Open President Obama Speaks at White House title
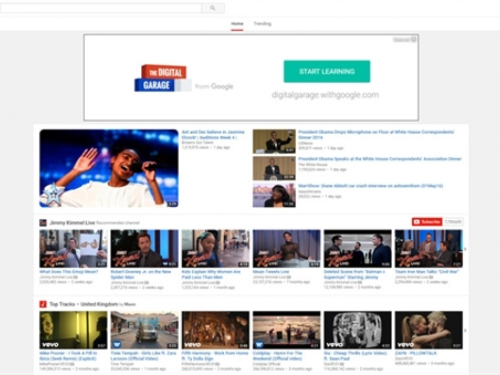This screenshot has width=500, height=375. click(x=380, y=159)
